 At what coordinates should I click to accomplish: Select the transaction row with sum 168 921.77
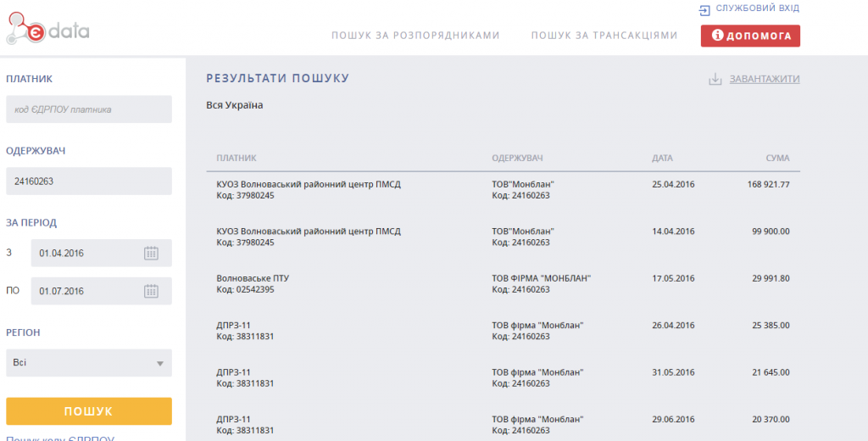pyautogui.click(x=503, y=190)
